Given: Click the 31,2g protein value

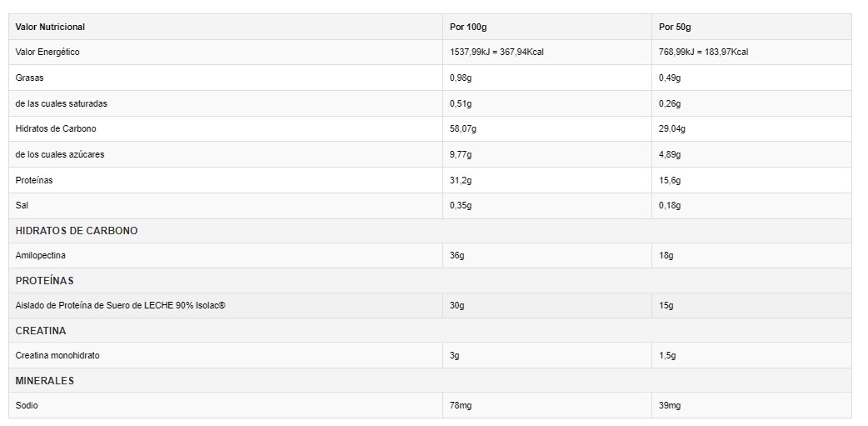Looking at the screenshot, I should [x=461, y=180].
